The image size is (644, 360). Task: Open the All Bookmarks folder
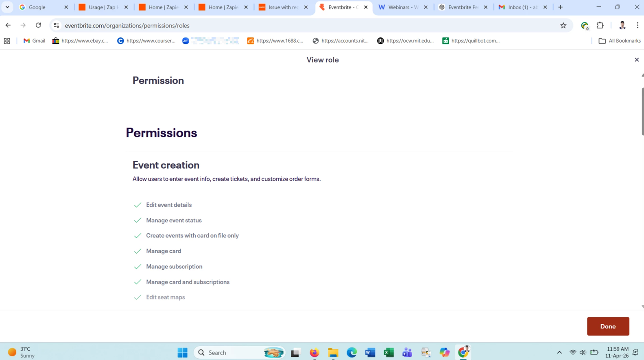pos(619,41)
